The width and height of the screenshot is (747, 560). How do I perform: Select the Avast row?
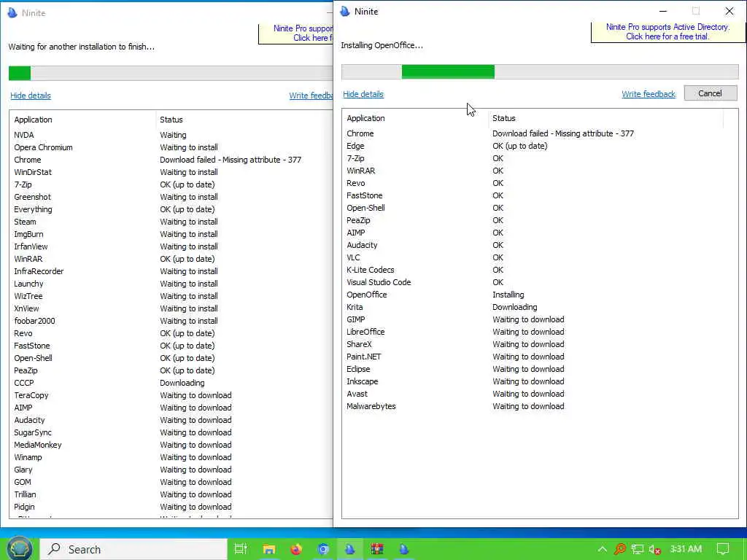(x=540, y=394)
